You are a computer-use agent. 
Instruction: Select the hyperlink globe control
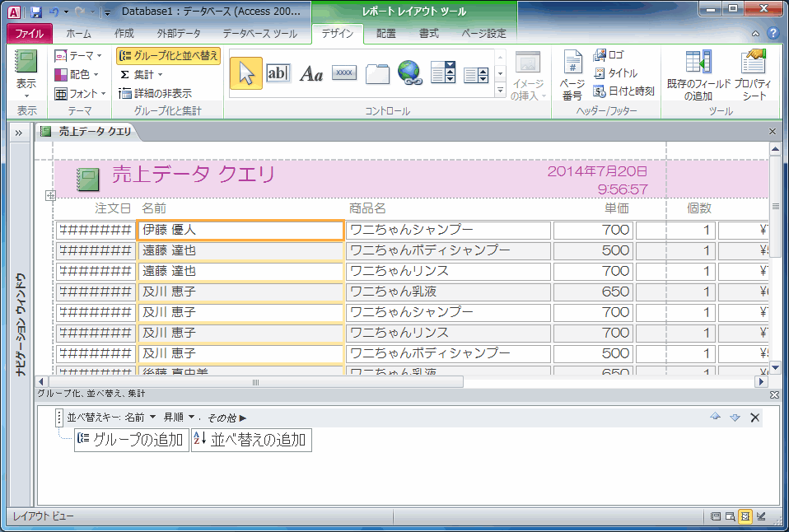coord(410,73)
